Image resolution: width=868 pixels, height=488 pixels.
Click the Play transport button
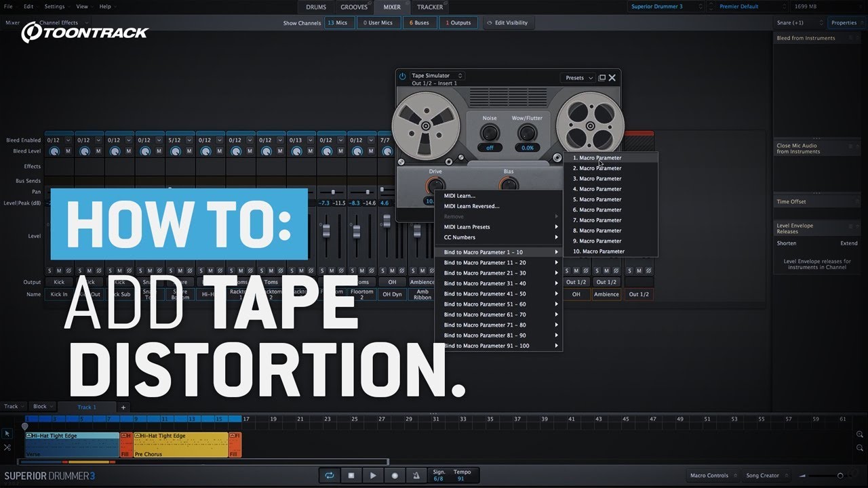[x=373, y=476]
